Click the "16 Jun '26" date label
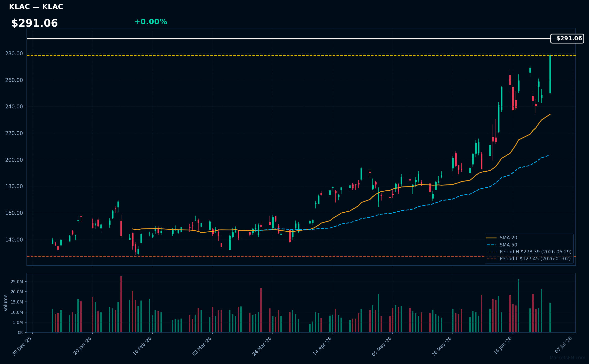Screen dimensions: 589x364 coord(503,346)
